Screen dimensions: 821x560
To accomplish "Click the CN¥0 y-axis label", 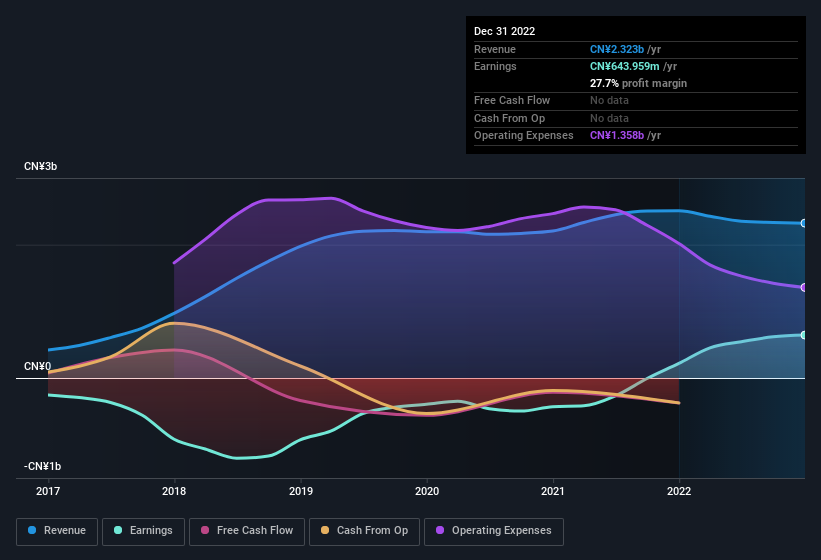I will [38, 366].
